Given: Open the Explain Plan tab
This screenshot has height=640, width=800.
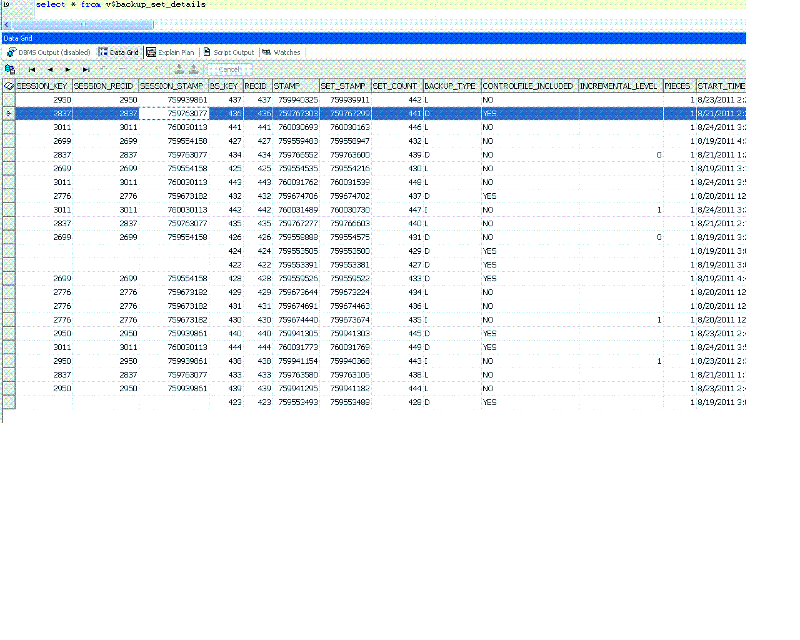Looking at the screenshot, I should coord(170,52).
